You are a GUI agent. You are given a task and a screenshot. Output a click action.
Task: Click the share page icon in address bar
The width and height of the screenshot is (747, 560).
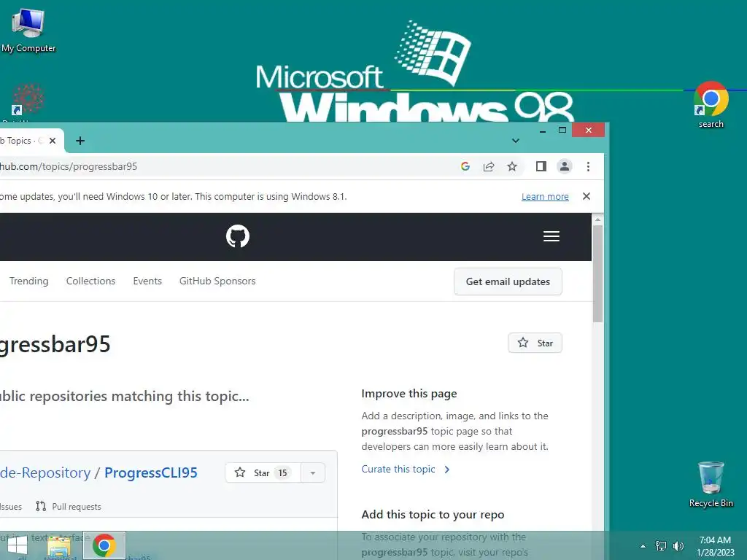(x=489, y=166)
